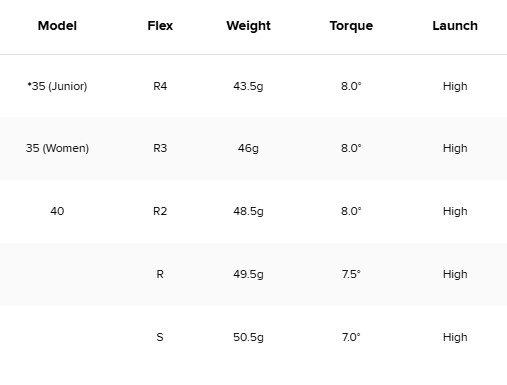Click the 35 (Women) model cell

pyautogui.click(x=57, y=148)
